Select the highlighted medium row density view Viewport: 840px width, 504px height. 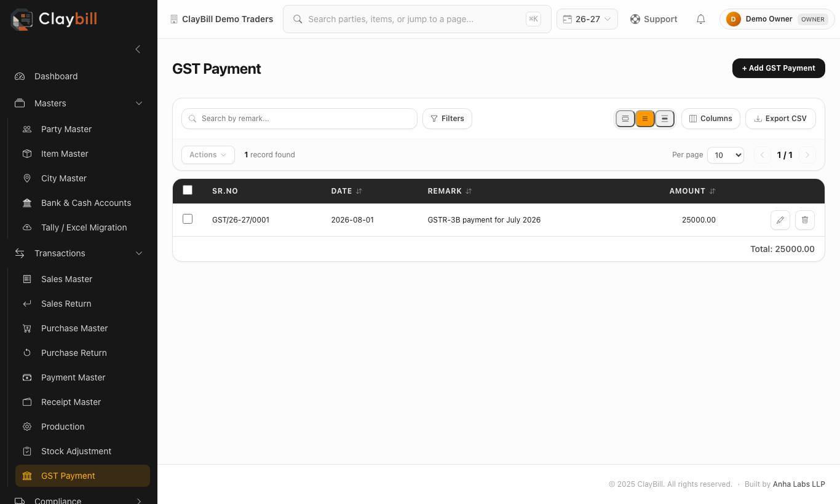(645, 119)
